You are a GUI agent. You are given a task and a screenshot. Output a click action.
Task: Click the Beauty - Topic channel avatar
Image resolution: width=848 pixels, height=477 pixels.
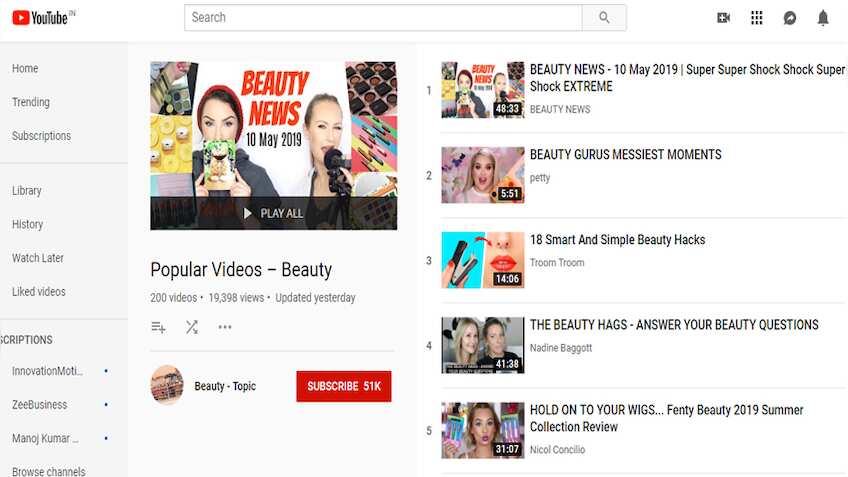(167, 385)
